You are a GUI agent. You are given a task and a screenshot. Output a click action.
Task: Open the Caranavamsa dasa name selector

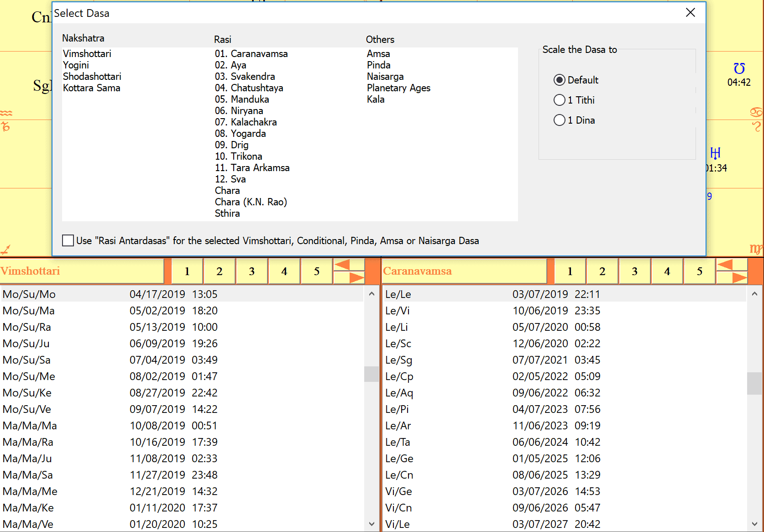tap(465, 271)
